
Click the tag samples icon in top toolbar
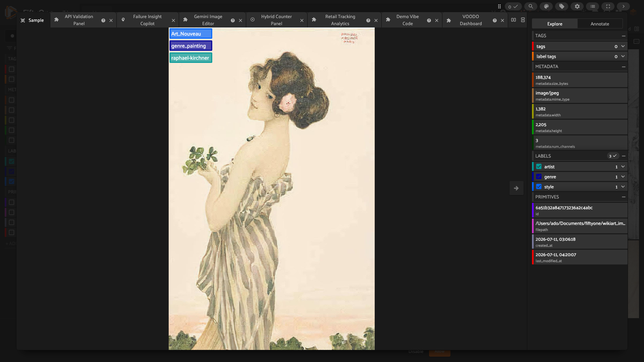pos(561,6)
